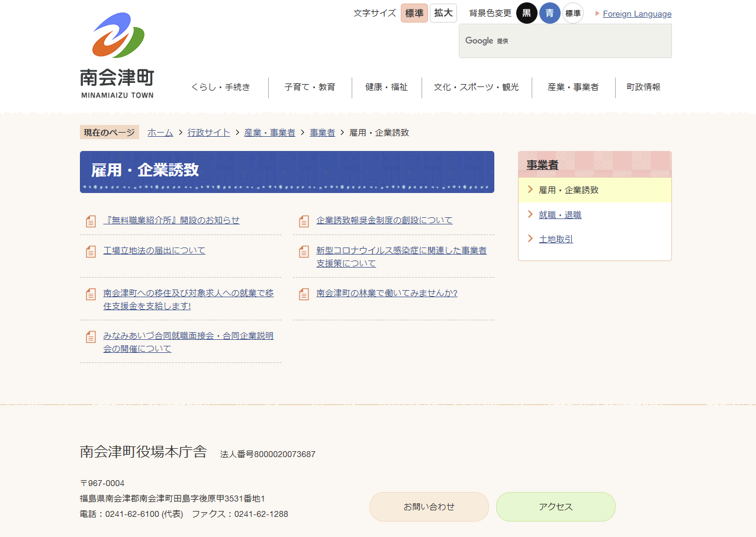The height and width of the screenshot is (537, 756).
Task: Open 『無料職業紹介所』開設のお知らせ article
Action: [x=172, y=220]
